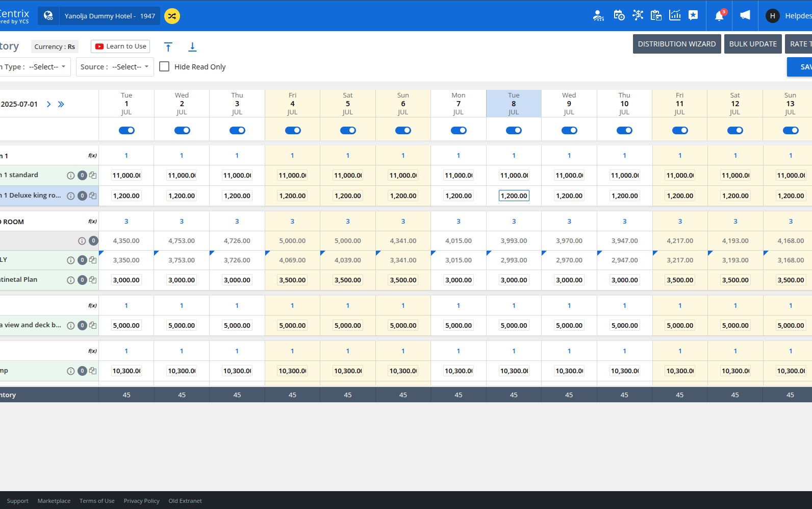812x509 pixels.
Task: Check the Hide Read Only checkbox
Action: pos(164,66)
